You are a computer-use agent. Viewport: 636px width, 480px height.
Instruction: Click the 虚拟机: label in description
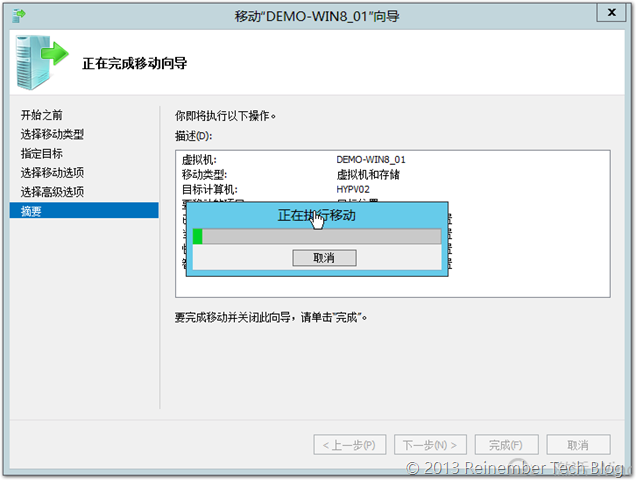coord(199,159)
